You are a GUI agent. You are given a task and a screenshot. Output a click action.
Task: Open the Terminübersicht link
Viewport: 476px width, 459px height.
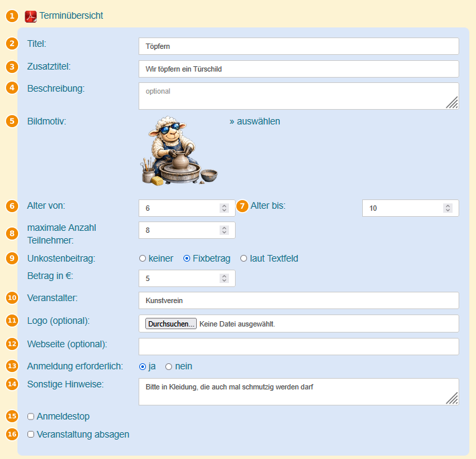(71, 15)
